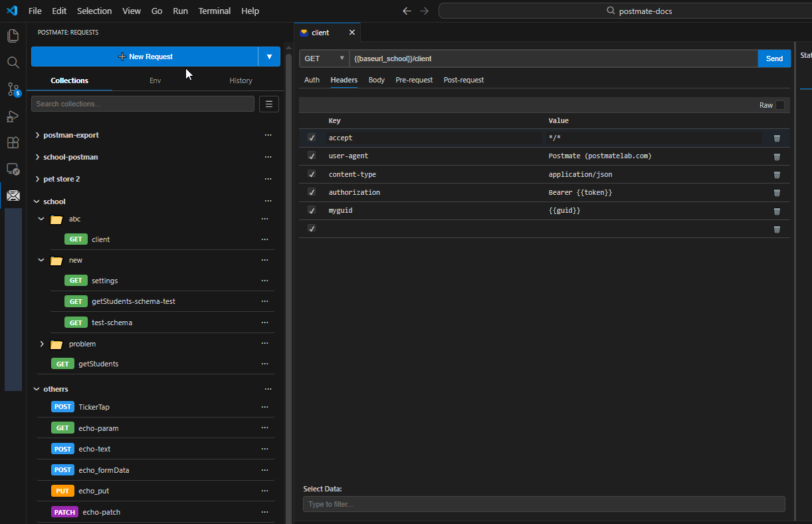Select the Explorer icon in the activity bar
812x524 pixels.
coord(13,35)
